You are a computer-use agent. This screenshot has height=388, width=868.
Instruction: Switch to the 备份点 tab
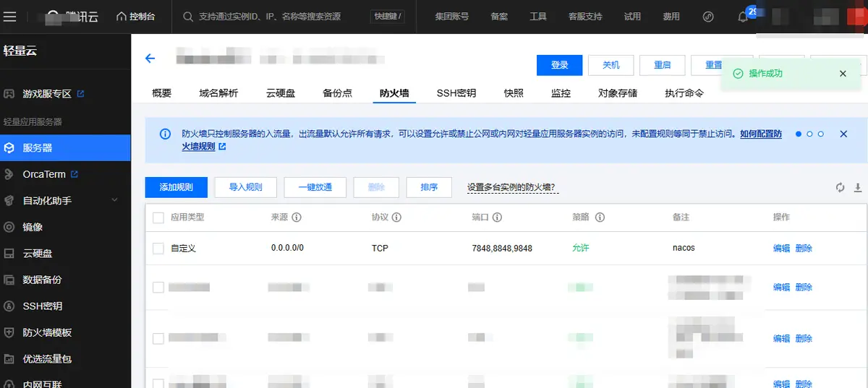pos(337,93)
